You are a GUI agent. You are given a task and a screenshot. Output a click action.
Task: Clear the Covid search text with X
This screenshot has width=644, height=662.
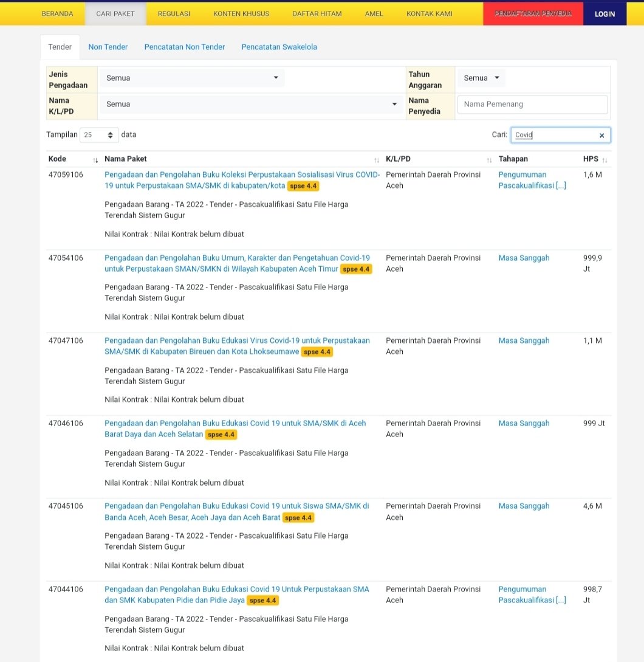pyautogui.click(x=601, y=136)
